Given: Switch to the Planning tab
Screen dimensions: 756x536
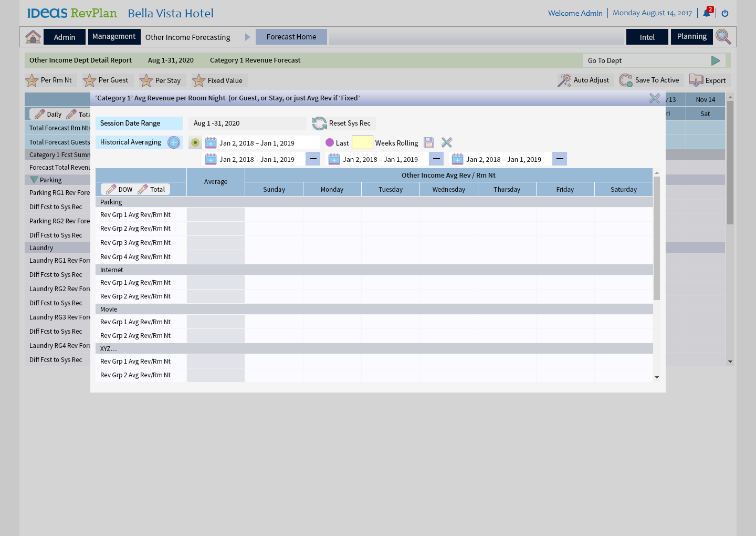Looking at the screenshot, I should coord(691,37).
